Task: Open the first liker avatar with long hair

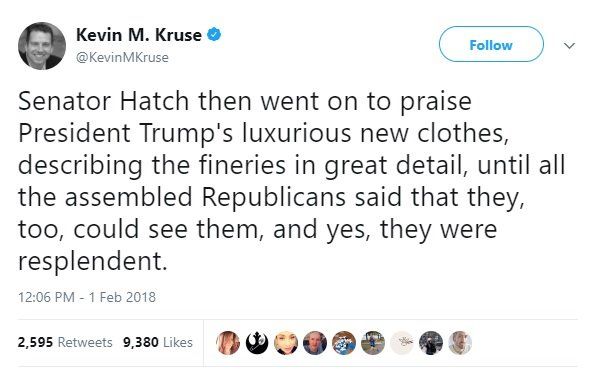Action: (228, 343)
